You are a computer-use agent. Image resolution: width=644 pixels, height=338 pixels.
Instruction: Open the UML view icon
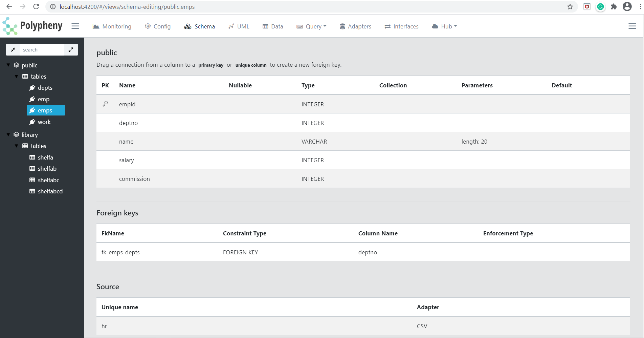(231, 26)
